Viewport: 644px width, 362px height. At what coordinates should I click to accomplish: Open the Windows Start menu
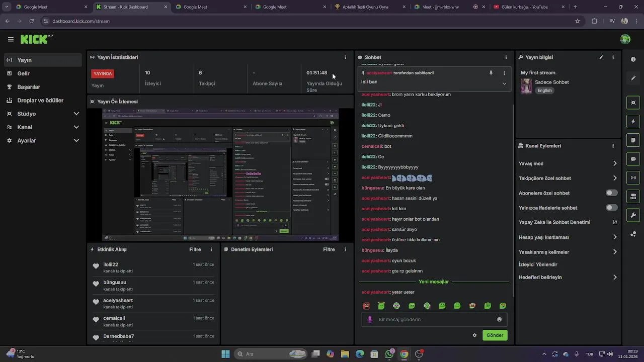click(225, 354)
